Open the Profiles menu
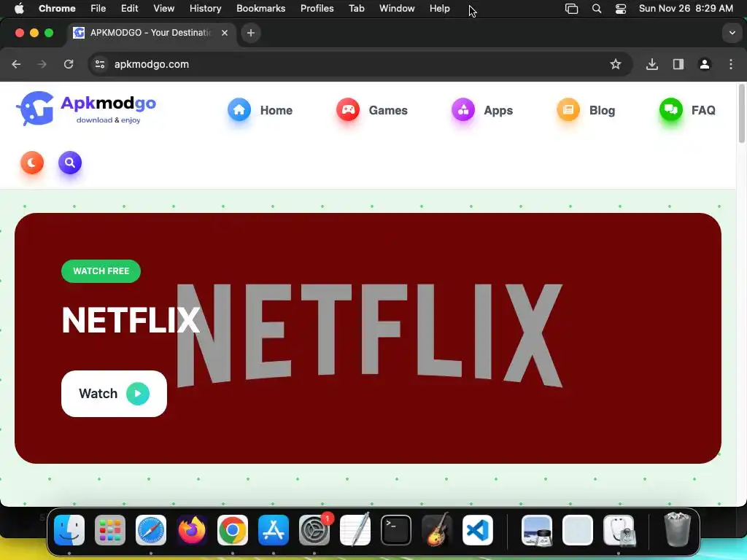Viewport: 747px width, 560px height. coord(317,9)
